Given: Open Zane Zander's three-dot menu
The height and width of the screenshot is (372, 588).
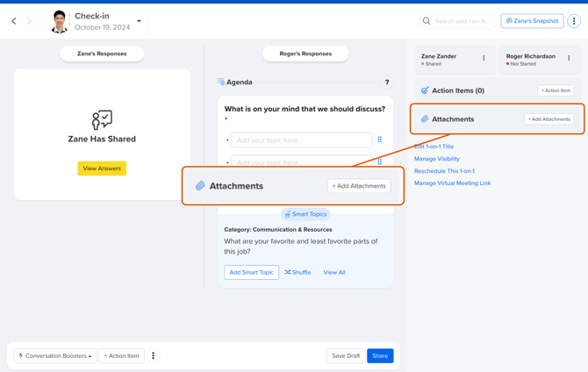Looking at the screenshot, I should tap(484, 59).
